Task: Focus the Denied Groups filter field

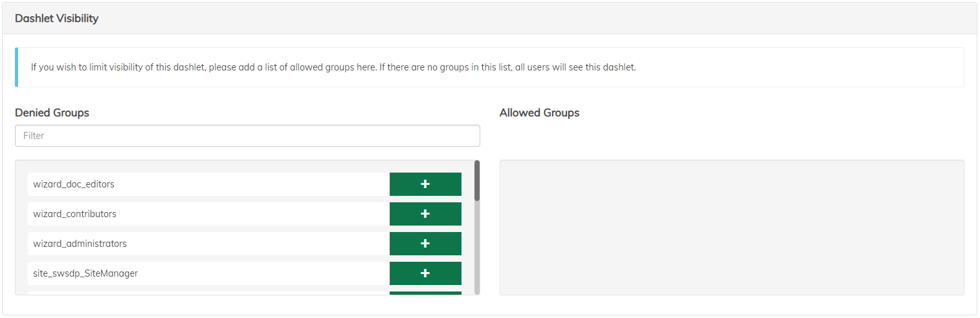Action: coord(247,136)
